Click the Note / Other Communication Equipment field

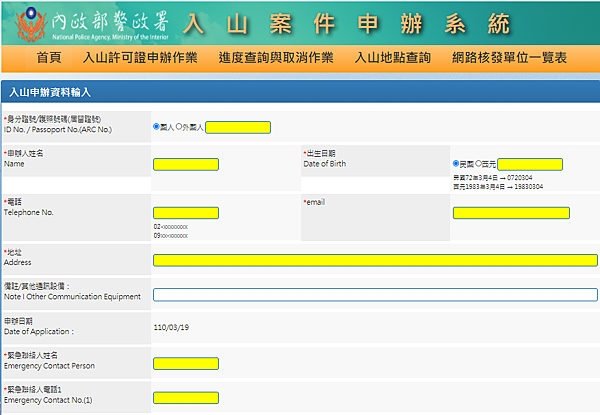point(375,295)
